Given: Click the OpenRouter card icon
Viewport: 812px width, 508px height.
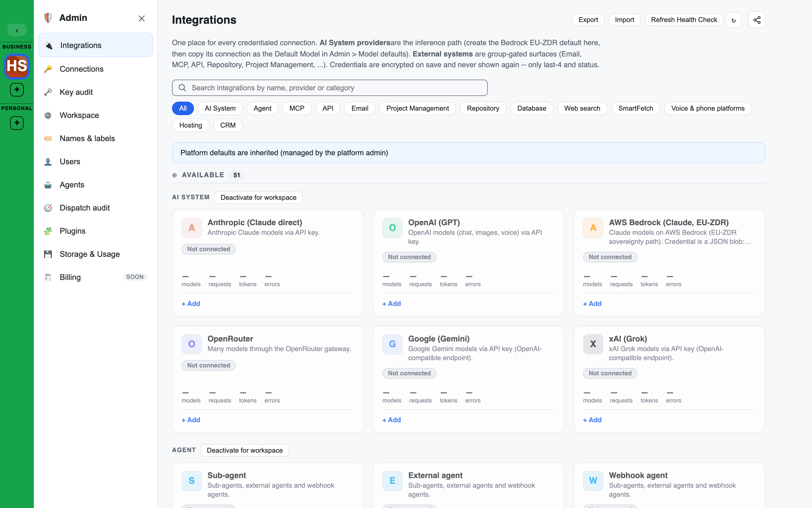Looking at the screenshot, I should [192, 344].
